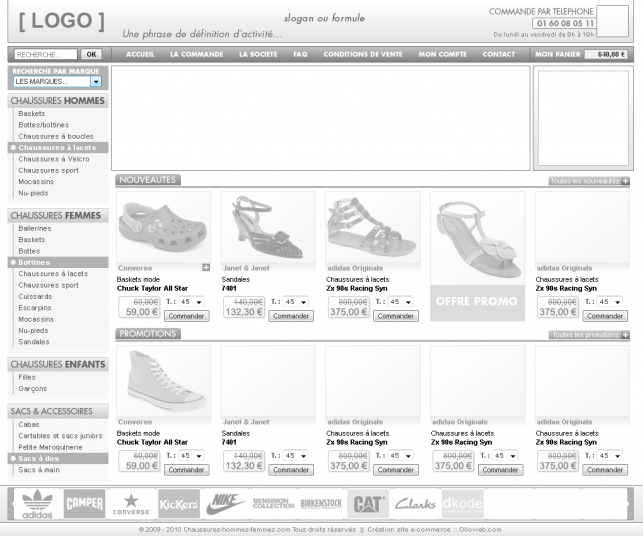The height and width of the screenshot is (536, 643).
Task: Select the Converse star logo
Action: click(x=131, y=503)
